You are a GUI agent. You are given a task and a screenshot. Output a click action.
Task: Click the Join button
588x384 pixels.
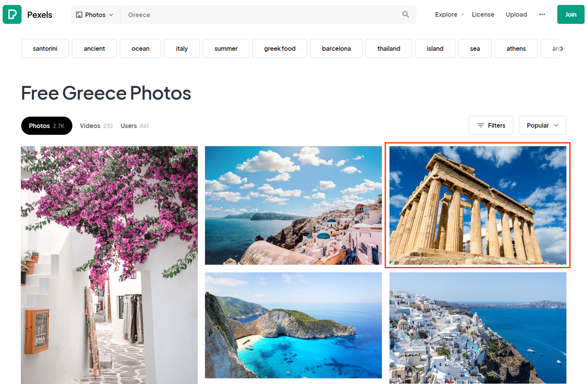click(571, 14)
